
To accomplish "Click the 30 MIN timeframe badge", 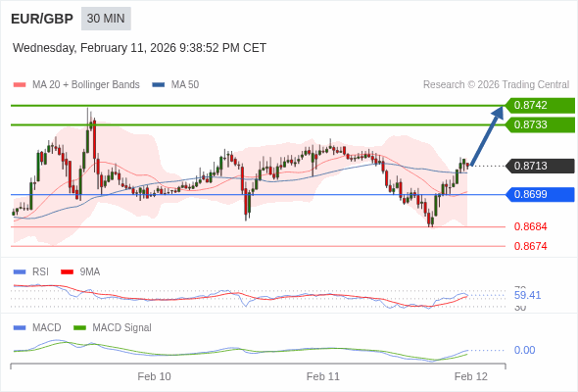I will click(x=106, y=19).
